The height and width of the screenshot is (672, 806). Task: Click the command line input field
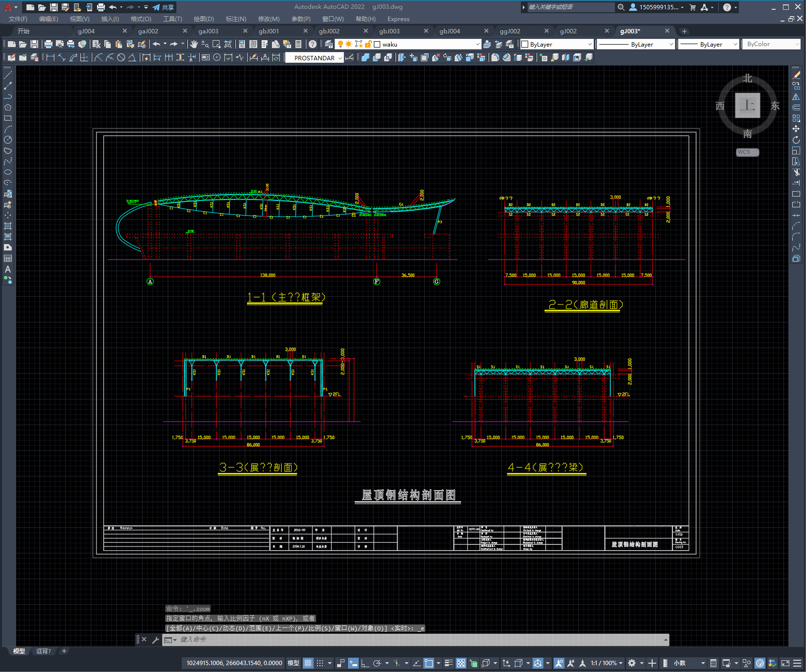421,640
